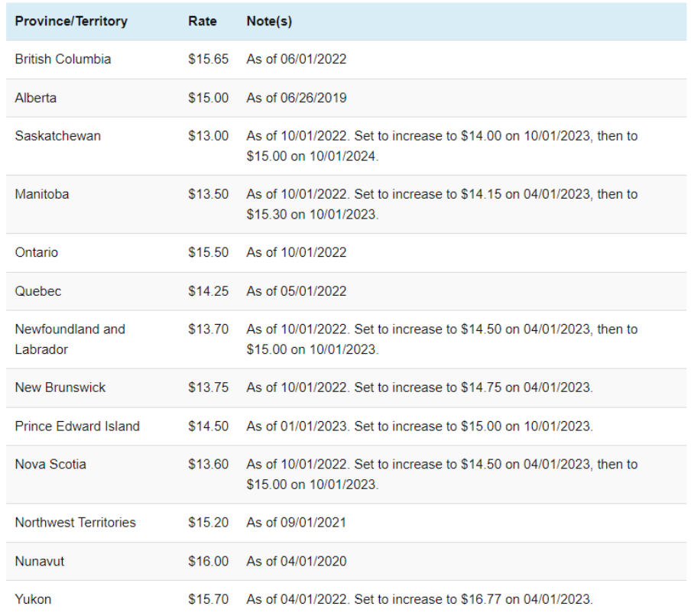Image resolution: width=691 pixels, height=616 pixels.
Task: Click the Rate column header
Action: click(203, 21)
